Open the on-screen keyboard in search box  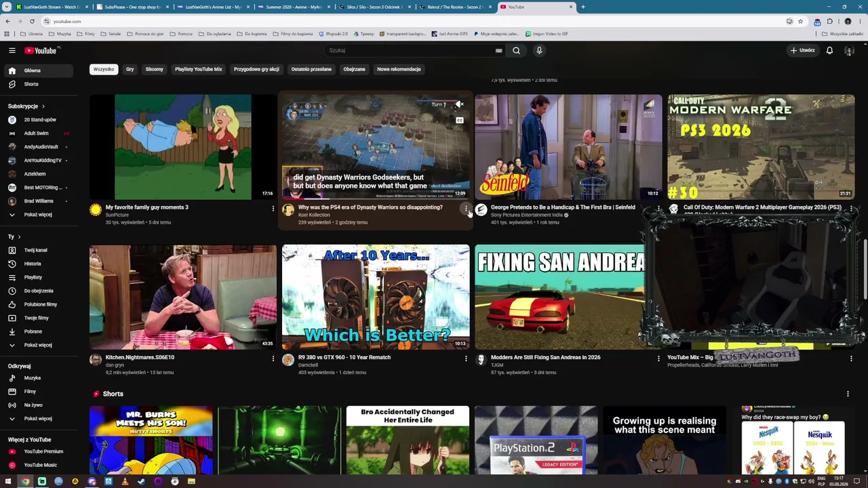point(498,50)
